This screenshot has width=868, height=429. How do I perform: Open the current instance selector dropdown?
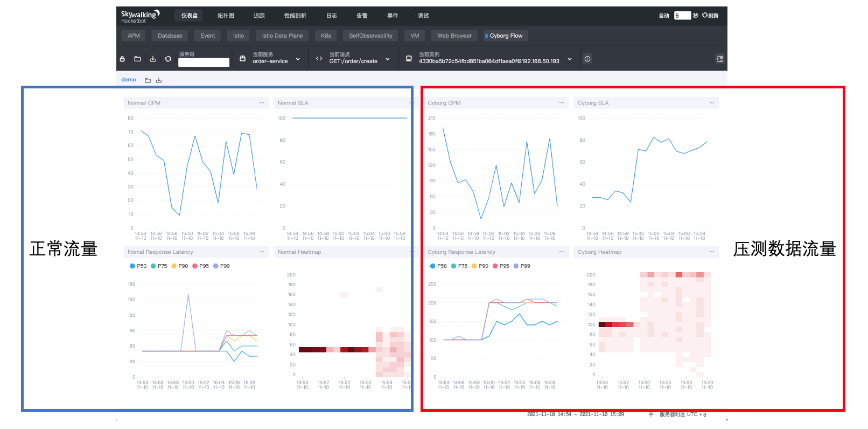570,59
